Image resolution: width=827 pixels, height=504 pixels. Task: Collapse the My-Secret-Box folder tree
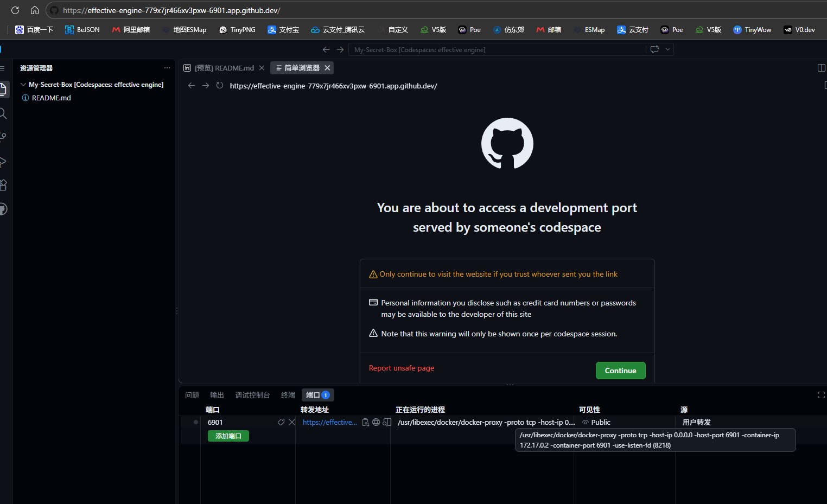[x=23, y=85]
